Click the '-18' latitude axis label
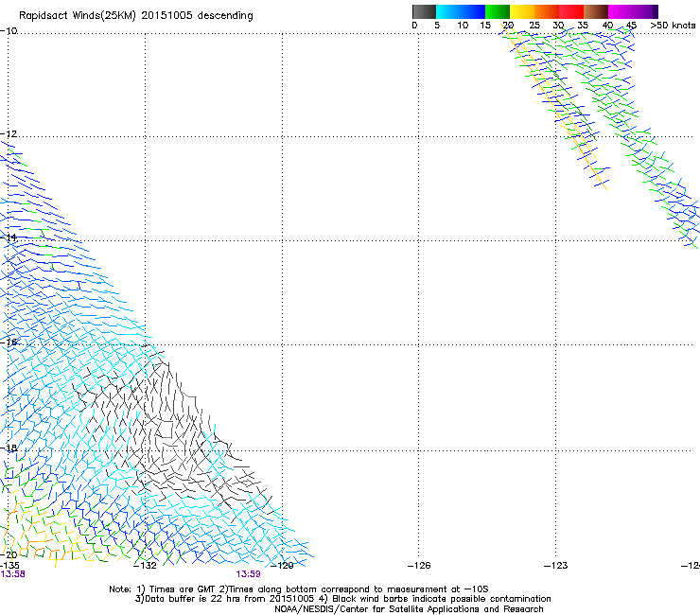Screen dimensions: 700x615 [x=9, y=448]
